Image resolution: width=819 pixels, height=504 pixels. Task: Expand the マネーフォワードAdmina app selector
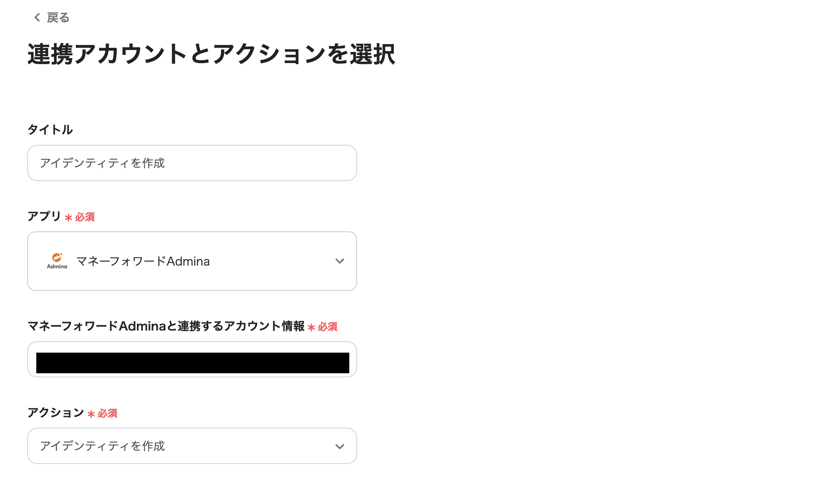pos(192,261)
